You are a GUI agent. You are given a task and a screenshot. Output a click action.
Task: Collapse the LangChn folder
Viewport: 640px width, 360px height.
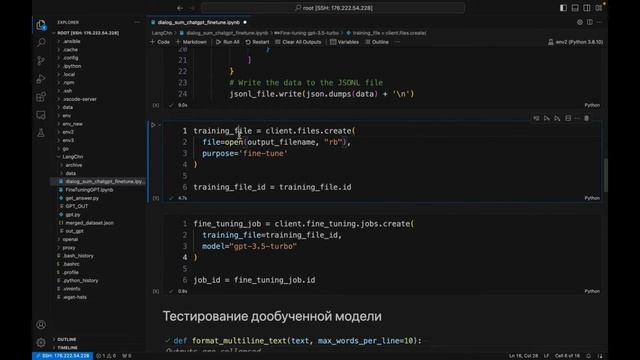pos(73,157)
